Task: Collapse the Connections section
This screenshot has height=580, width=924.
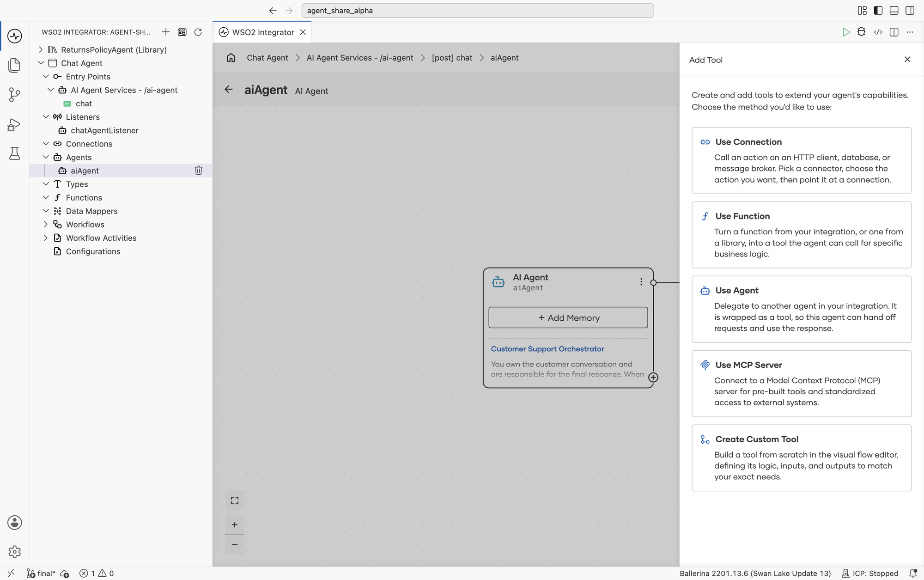Action: tap(46, 144)
